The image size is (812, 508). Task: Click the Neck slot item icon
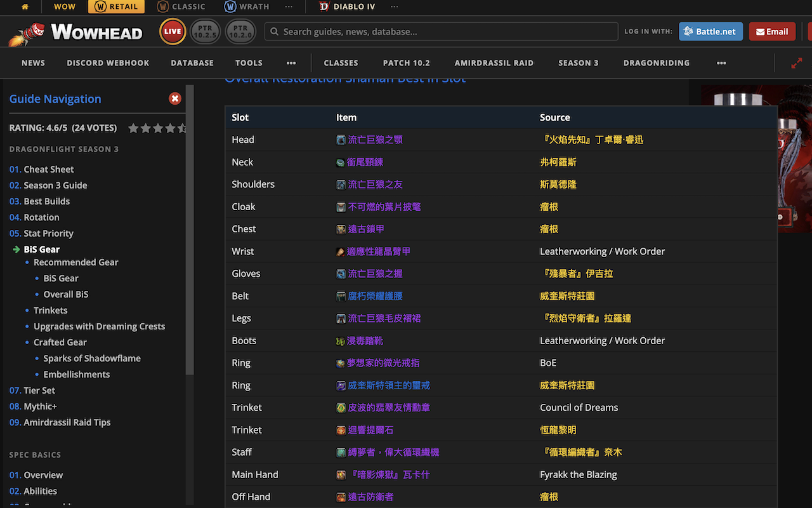[341, 163]
